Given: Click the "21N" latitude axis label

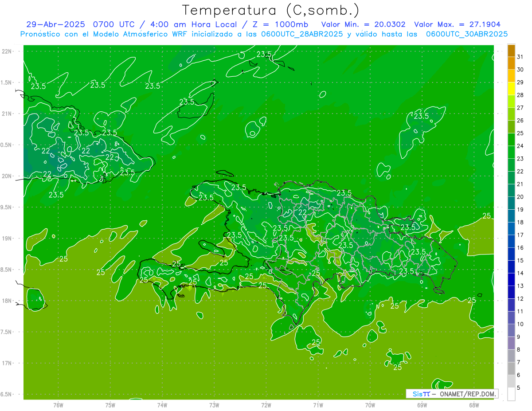Looking at the screenshot, I should [x=8, y=114].
